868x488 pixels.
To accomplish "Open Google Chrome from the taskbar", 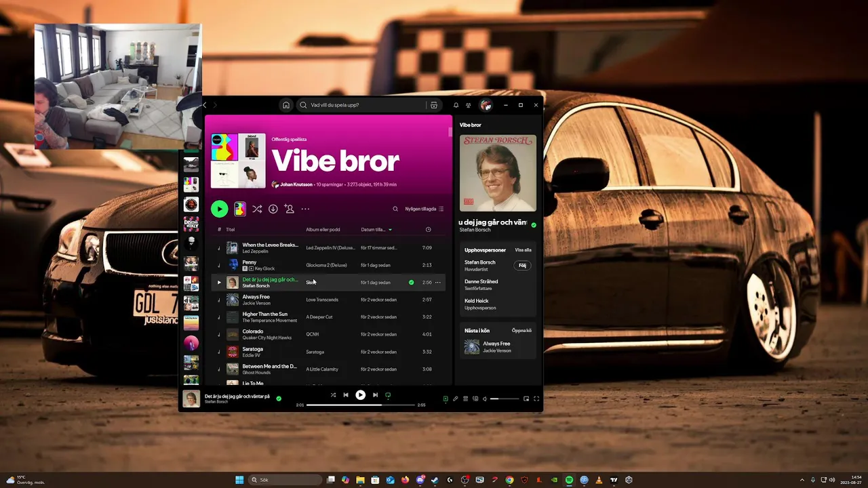I will 509,480.
